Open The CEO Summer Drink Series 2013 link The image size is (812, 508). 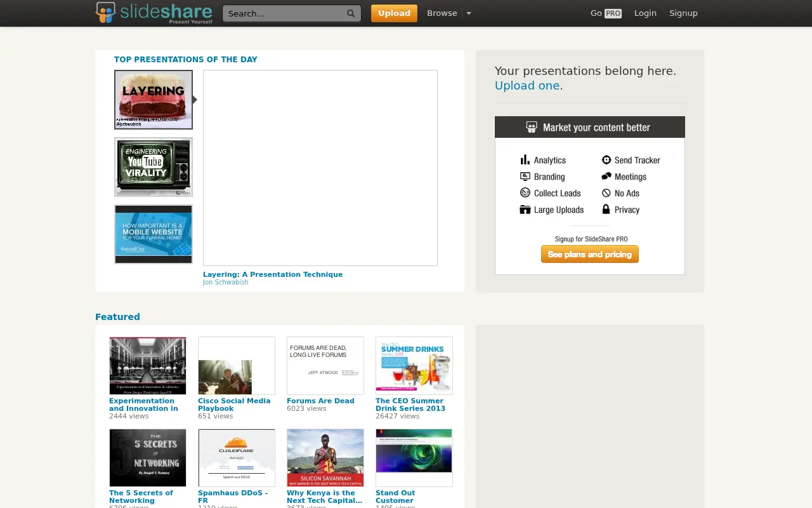click(410, 405)
